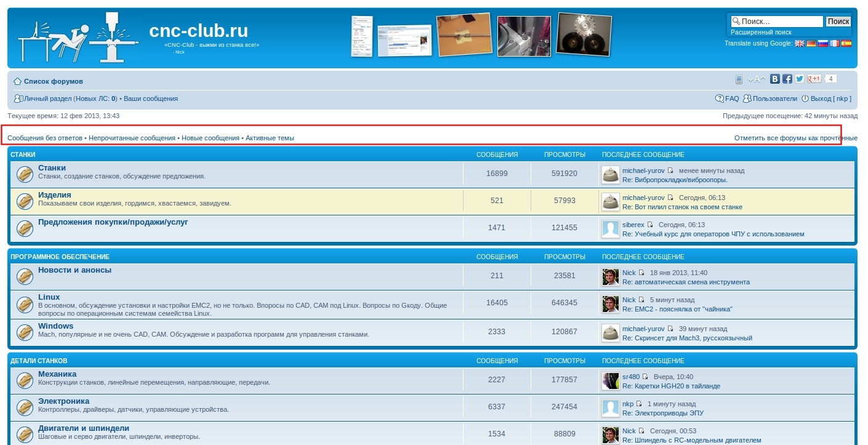868x445 pixels.
Task: Open the FAQ page
Action: [x=732, y=98]
